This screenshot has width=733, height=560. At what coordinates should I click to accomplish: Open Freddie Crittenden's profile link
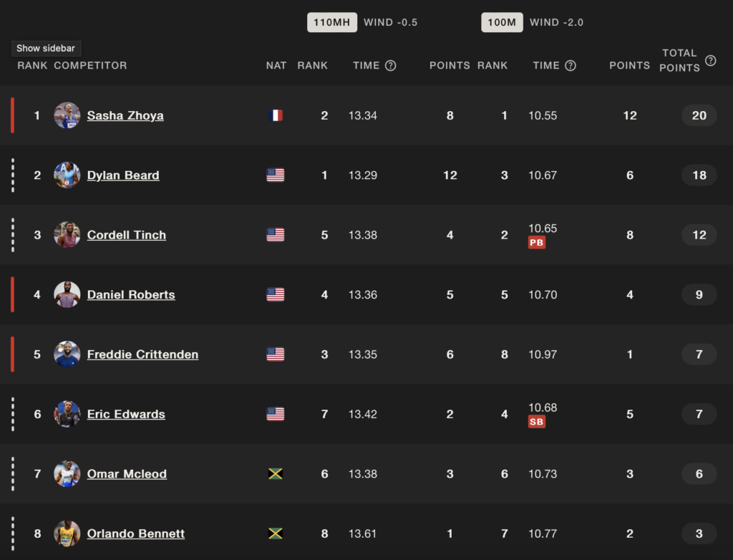142,354
